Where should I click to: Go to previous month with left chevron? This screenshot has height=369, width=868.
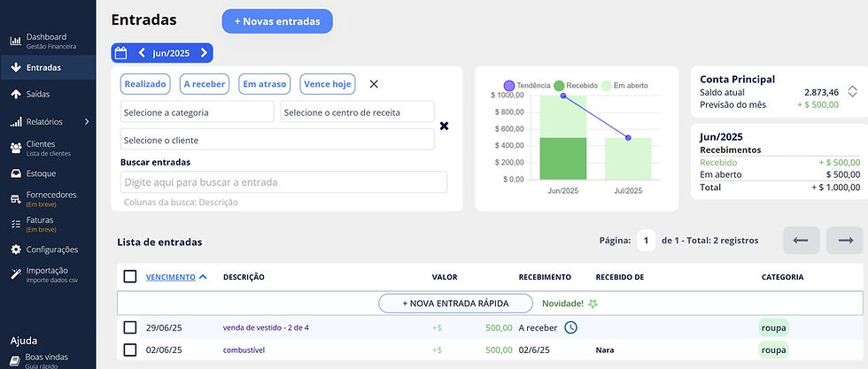click(x=141, y=53)
